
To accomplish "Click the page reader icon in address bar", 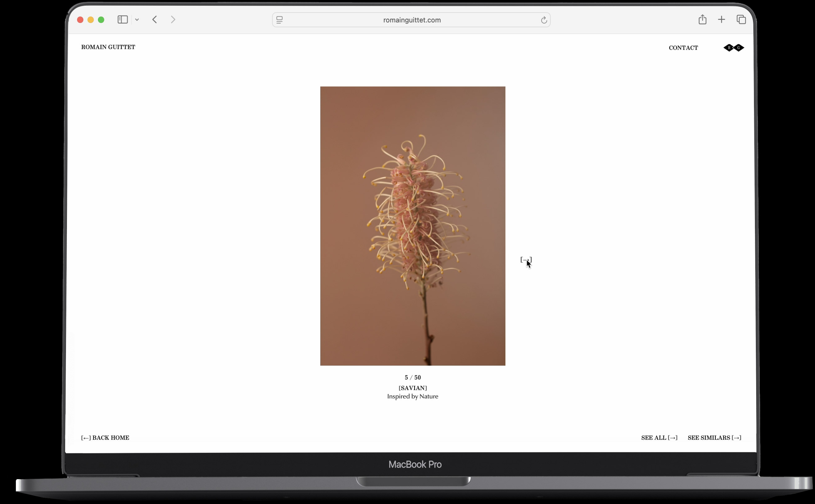I will pos(280,20).
